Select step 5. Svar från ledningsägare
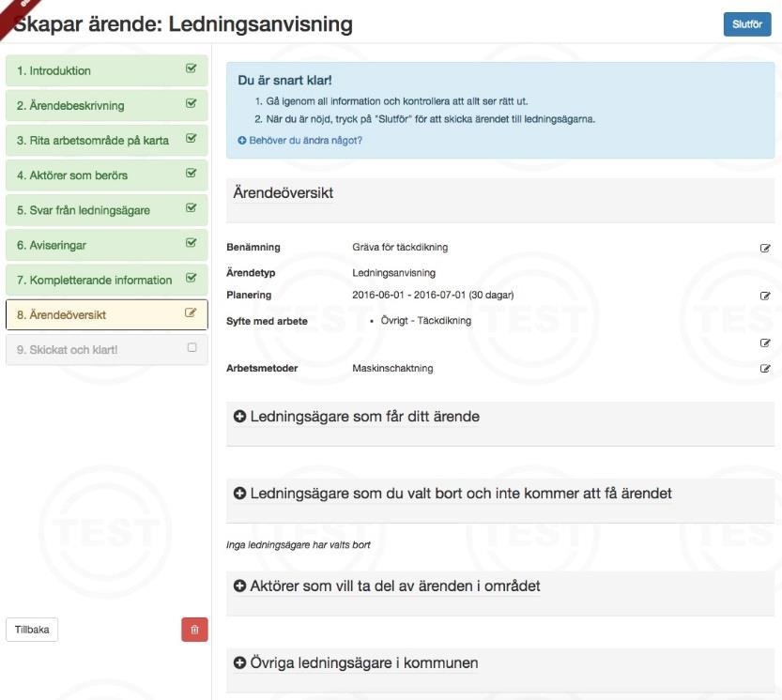This screenshot has height=700, width=782. [107, 210]
